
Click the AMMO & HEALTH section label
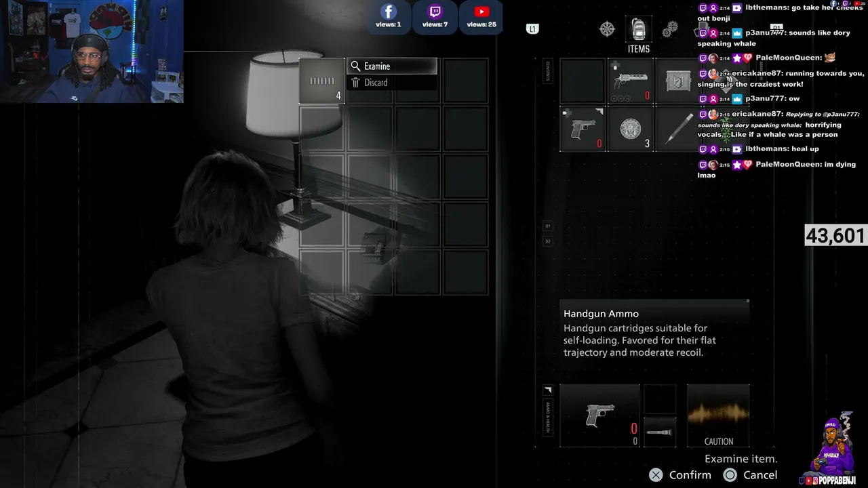[548, 418]
